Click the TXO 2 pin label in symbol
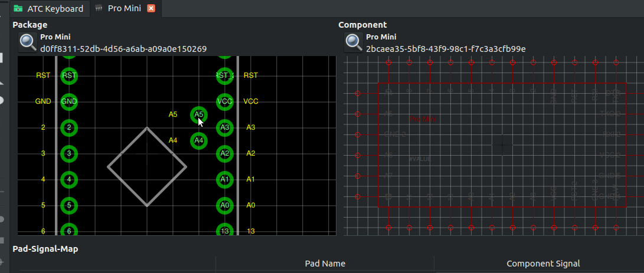 click(x=610, y=114)
